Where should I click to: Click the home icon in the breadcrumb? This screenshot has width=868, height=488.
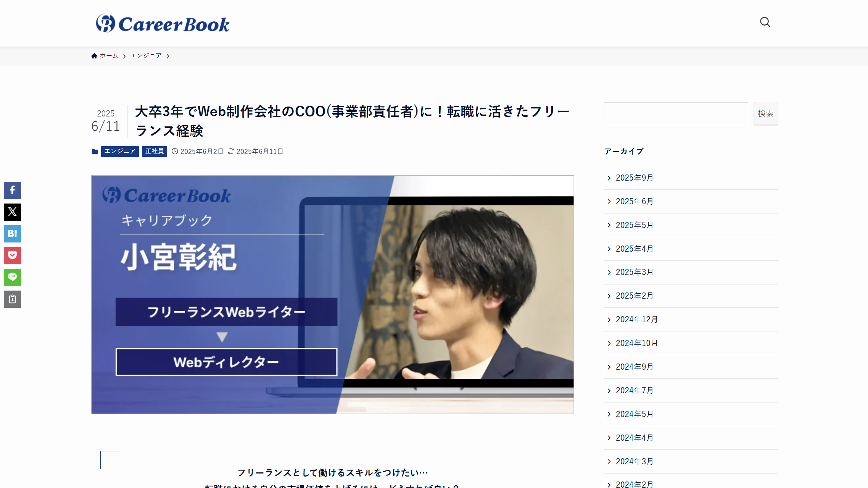point(94,55)
